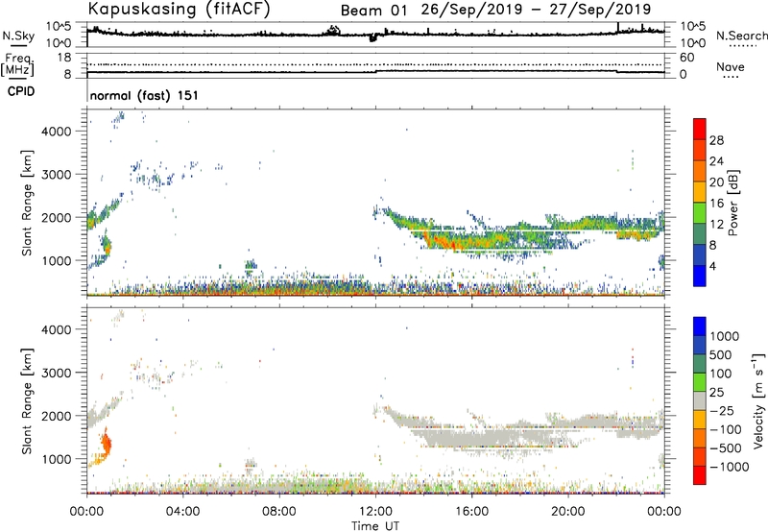This screenshot has height=532, width=768.
Task: Click the CPID row label
Action: pos(21,91)
